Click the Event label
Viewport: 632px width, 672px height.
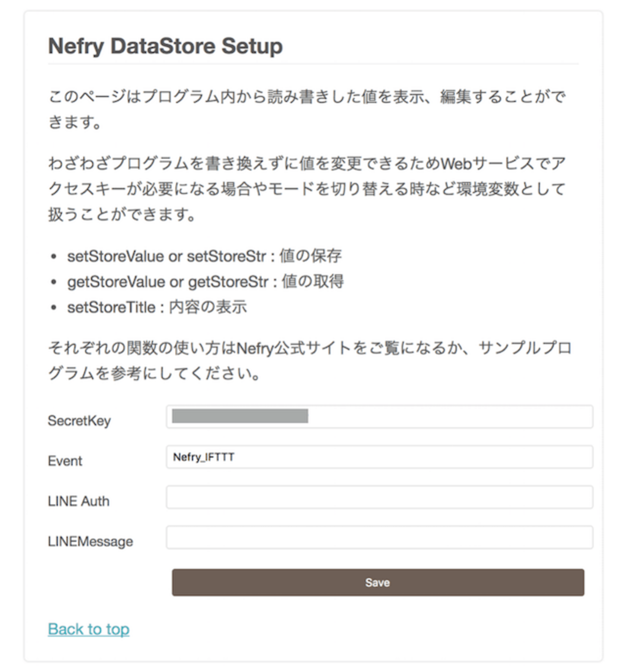point(65,461)
